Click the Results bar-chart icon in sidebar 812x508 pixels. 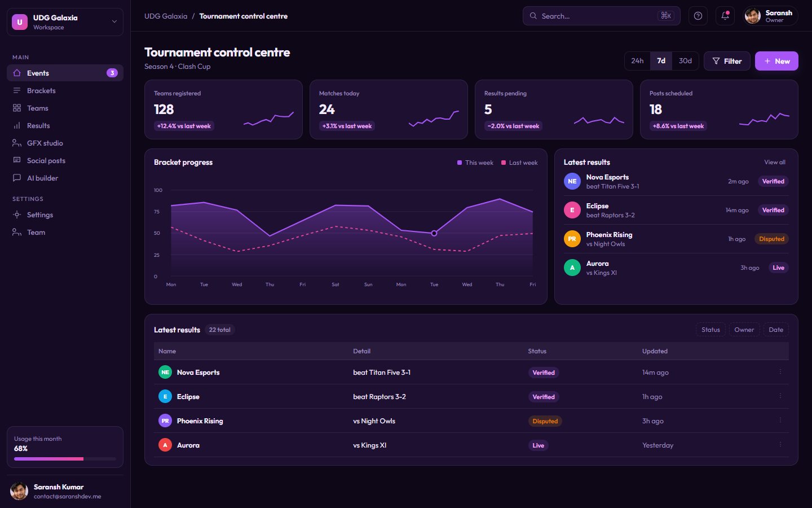[17, 125]
